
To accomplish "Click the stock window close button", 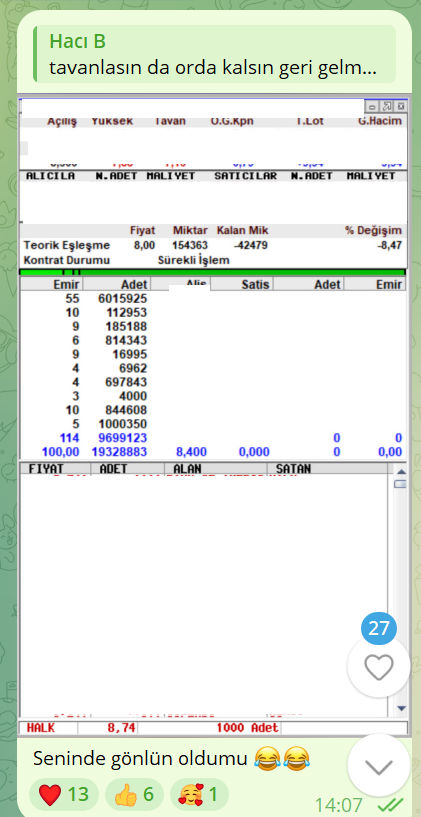I will pos(401,106).
